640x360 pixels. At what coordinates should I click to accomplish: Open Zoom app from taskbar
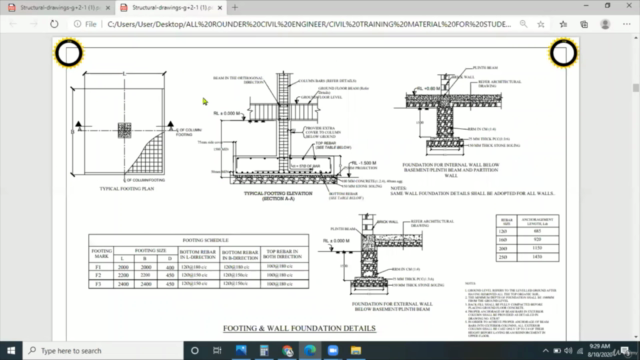pyautogui.click(x=333, y=351)
